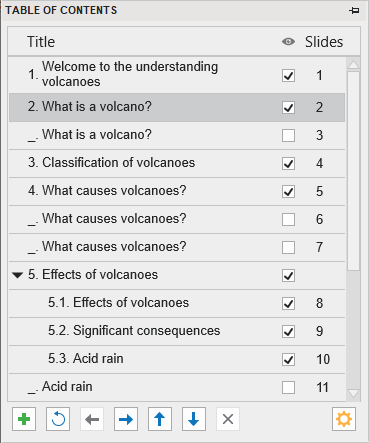Click the scrollbar down arrow
369x443 pixels.
coord(353,394)
